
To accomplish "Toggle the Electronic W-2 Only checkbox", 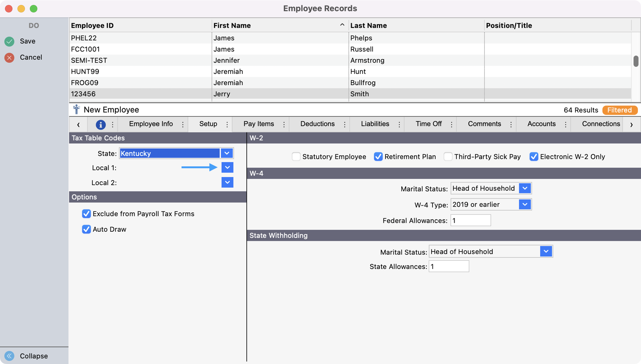I will [534, 157].
